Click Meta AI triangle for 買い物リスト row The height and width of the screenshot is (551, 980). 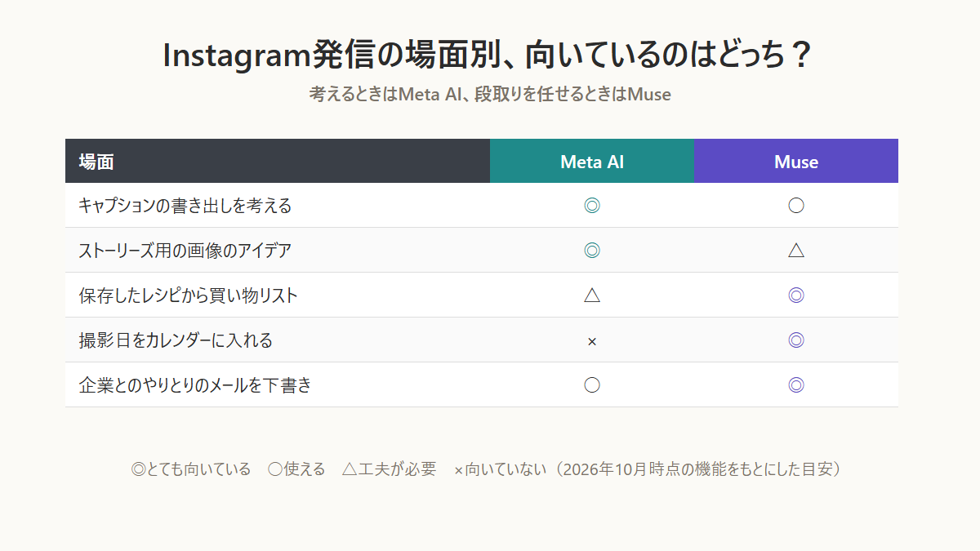coord(592,295)
